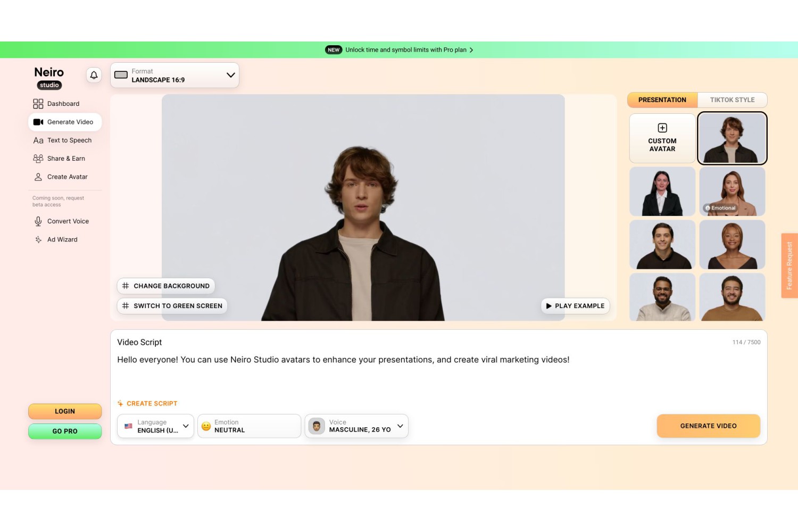Click the Convert Voice microphone icon

38,221
